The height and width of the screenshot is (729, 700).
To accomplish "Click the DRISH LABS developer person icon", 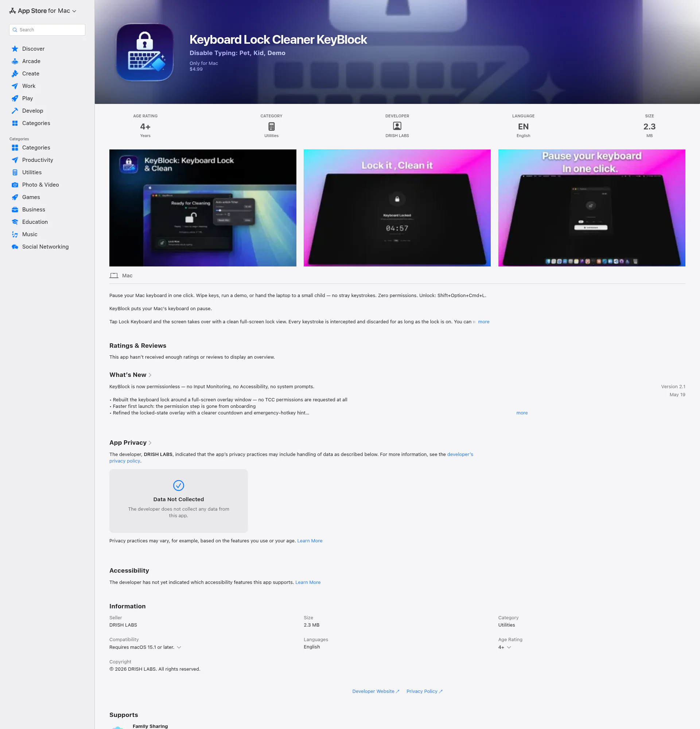I will [397, 126].
